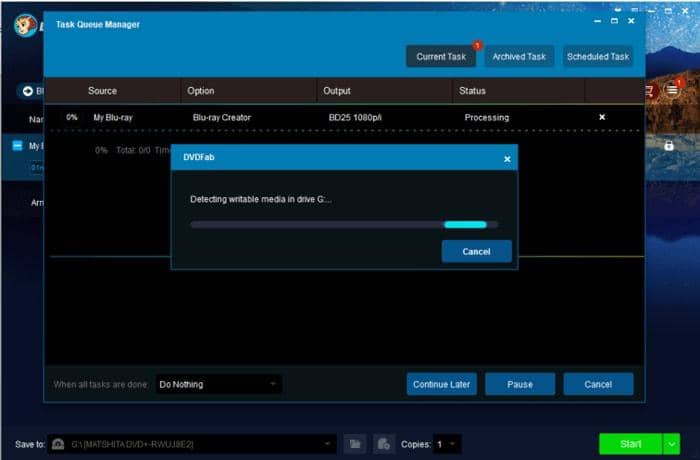Close the Task Queue Manager window
The width and height of the screenshot is (700, 460).
pyautogui.click(x=631, y=21)
